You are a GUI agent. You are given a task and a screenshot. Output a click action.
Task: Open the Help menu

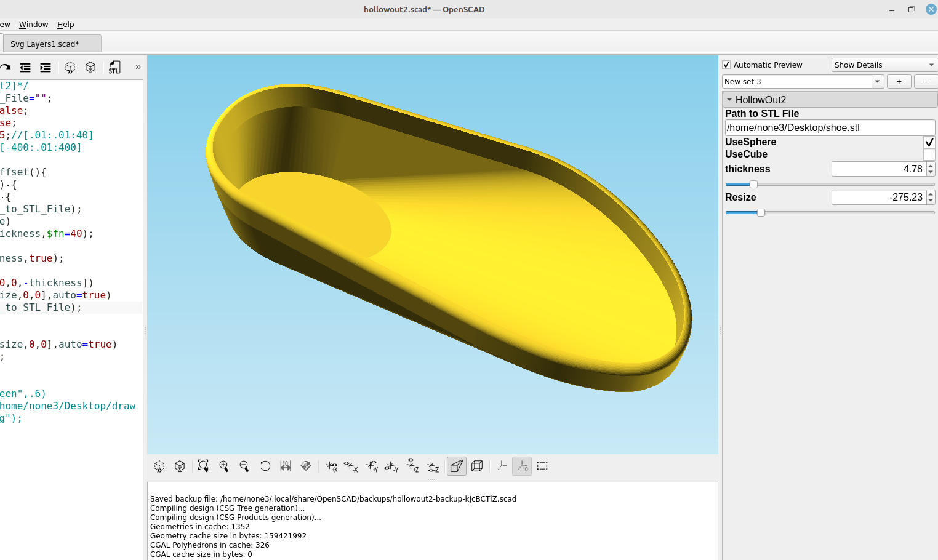pyautogui.click(x=66, y=25)
